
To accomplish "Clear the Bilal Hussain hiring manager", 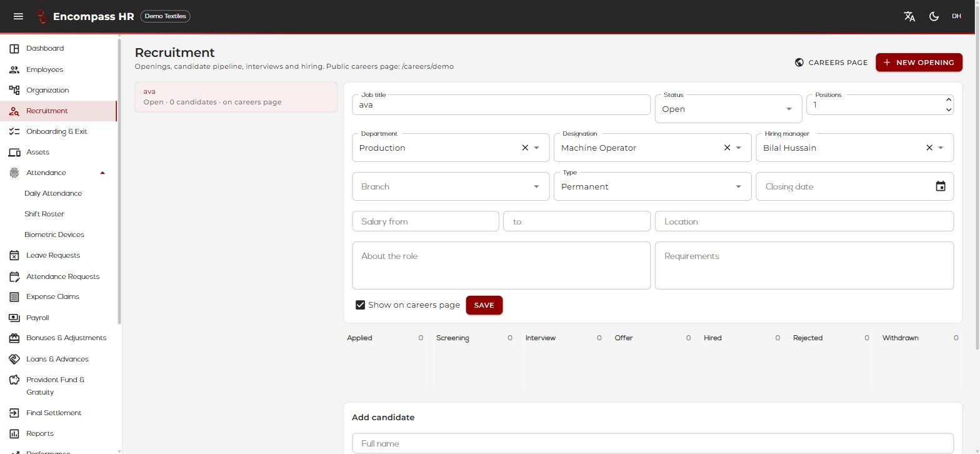I will [929, 148].
